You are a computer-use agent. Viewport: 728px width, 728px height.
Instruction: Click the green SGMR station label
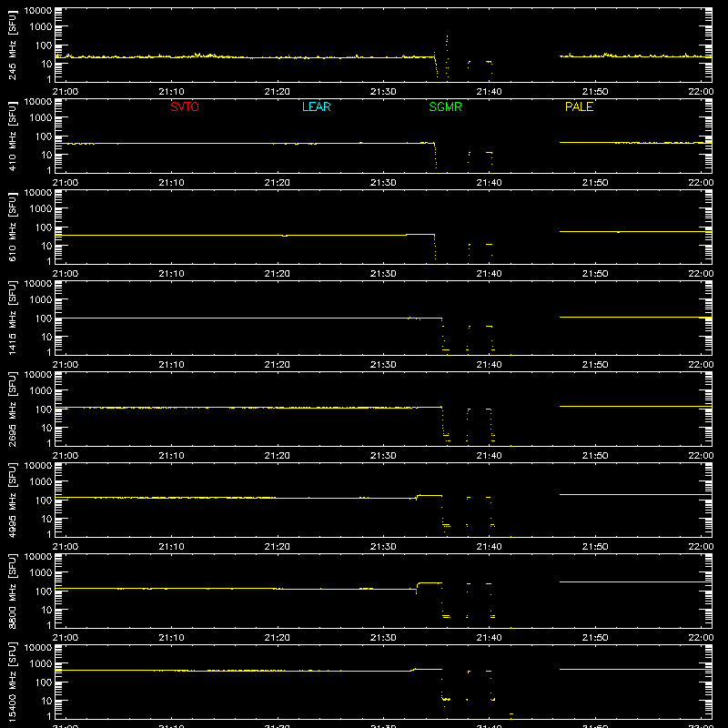[445, 106]
